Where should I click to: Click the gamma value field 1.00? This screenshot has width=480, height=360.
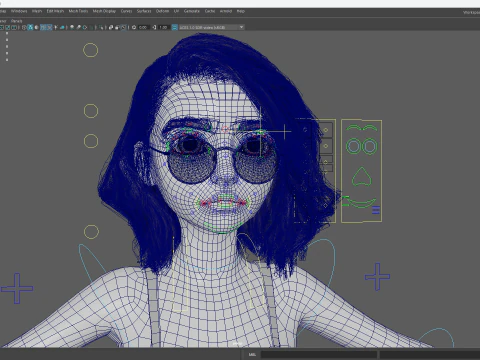coord(163,27)
